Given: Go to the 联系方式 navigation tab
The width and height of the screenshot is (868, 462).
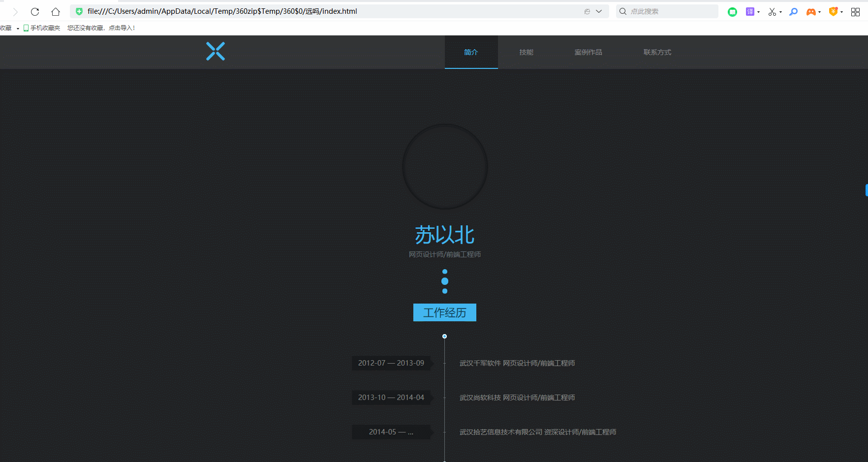Looking at the screenshot, I should 657,52.
